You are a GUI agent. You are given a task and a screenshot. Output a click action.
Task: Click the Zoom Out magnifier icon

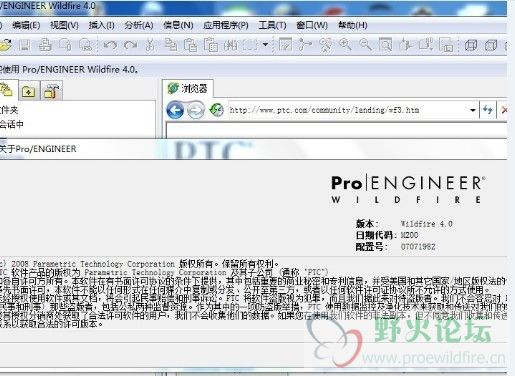(x=365, y=45)
